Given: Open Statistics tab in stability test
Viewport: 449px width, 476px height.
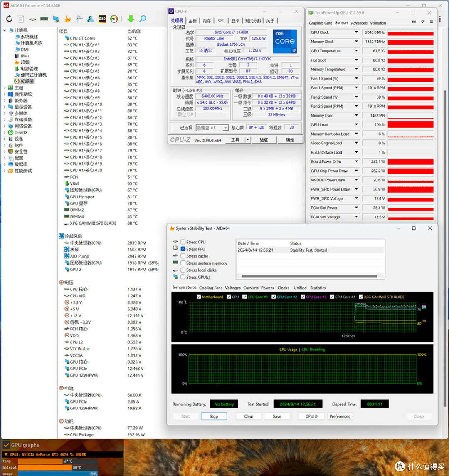Looking at the screenshot, I should [x=318, y=288].
